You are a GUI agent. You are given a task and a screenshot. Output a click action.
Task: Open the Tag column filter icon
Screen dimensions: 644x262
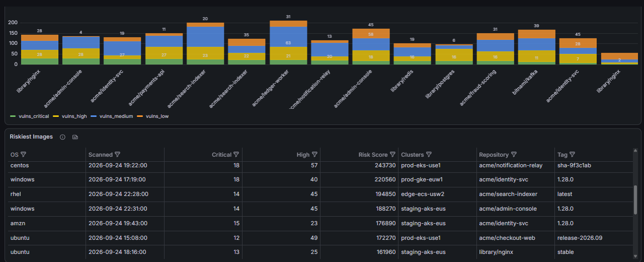(x=572, y=155)
